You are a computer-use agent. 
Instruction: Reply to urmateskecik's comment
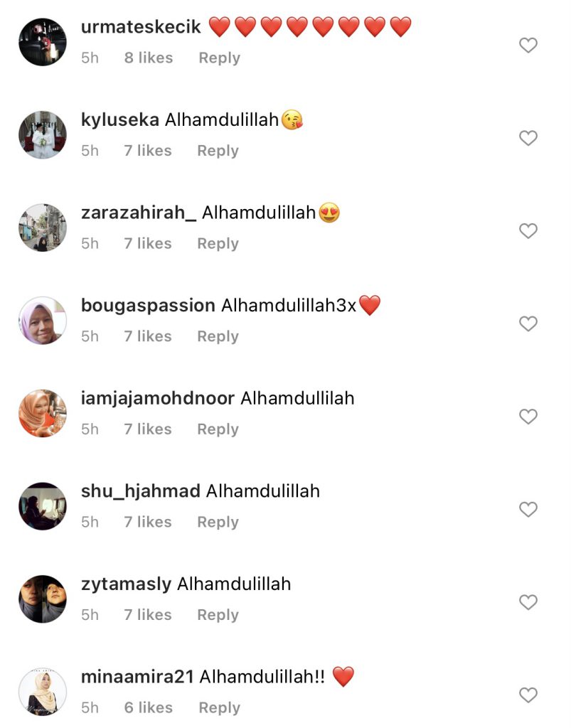tap(220, 58)
